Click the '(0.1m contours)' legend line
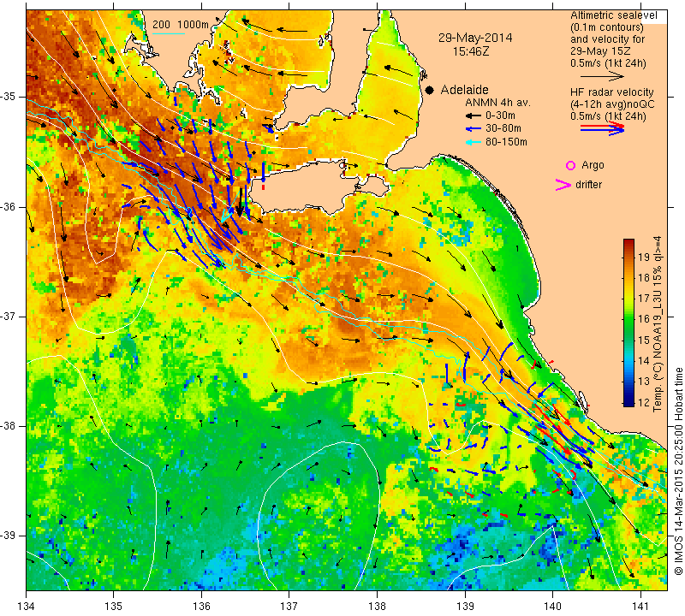 pyautogui.click(x=606, y=27)
